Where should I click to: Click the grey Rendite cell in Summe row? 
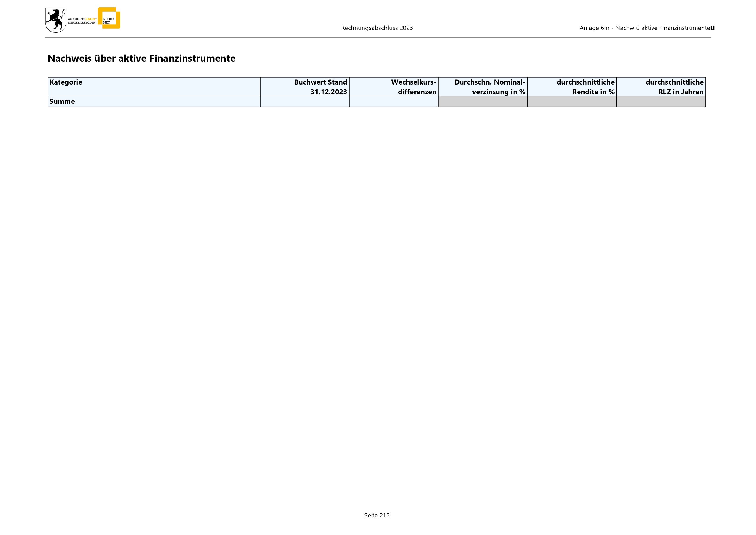pos(572,102)
